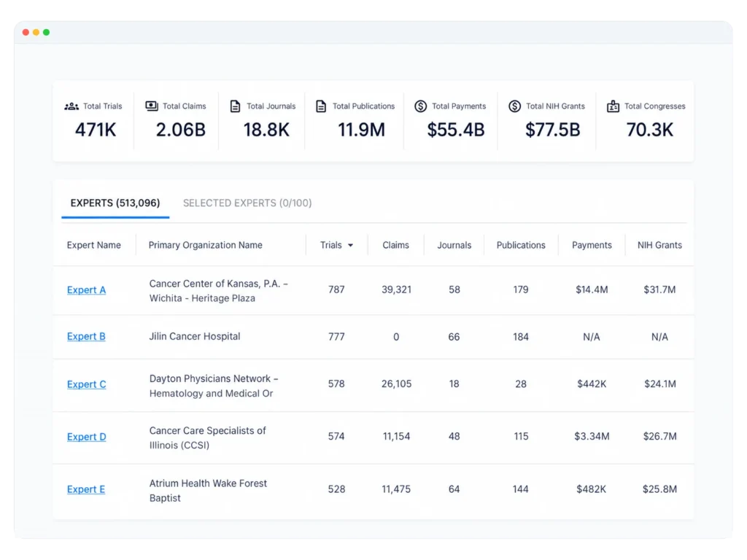Click the Jilin Cancer Hospital cell

(x=195, y=336)
